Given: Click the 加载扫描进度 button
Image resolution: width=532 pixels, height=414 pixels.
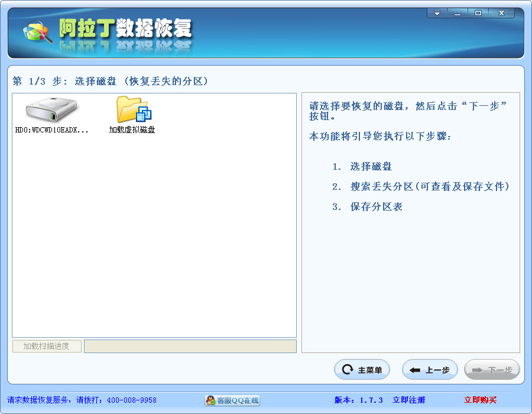Looking at the screenshot, I should tap(47, 347).
